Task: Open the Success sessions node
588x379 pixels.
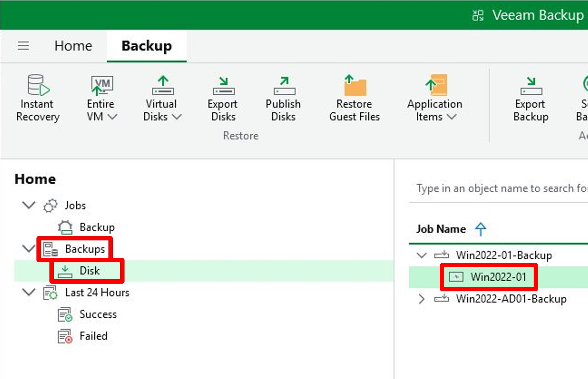Action: [x=98, y=314]
